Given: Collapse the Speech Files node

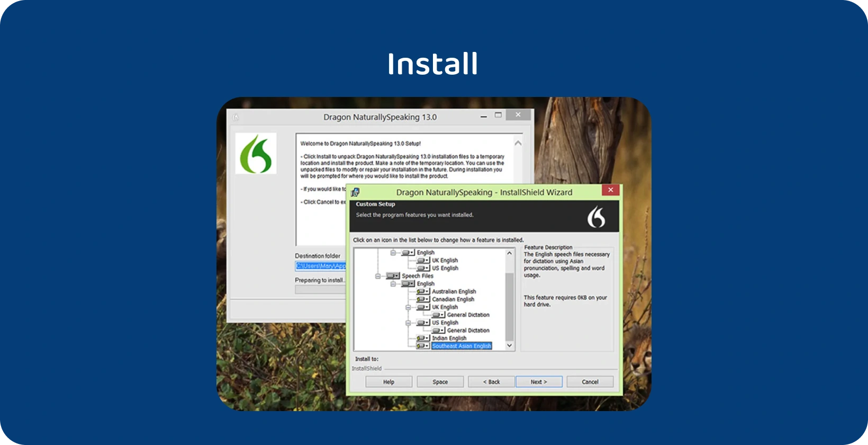Looking at the screenshot, I should 378,276.
